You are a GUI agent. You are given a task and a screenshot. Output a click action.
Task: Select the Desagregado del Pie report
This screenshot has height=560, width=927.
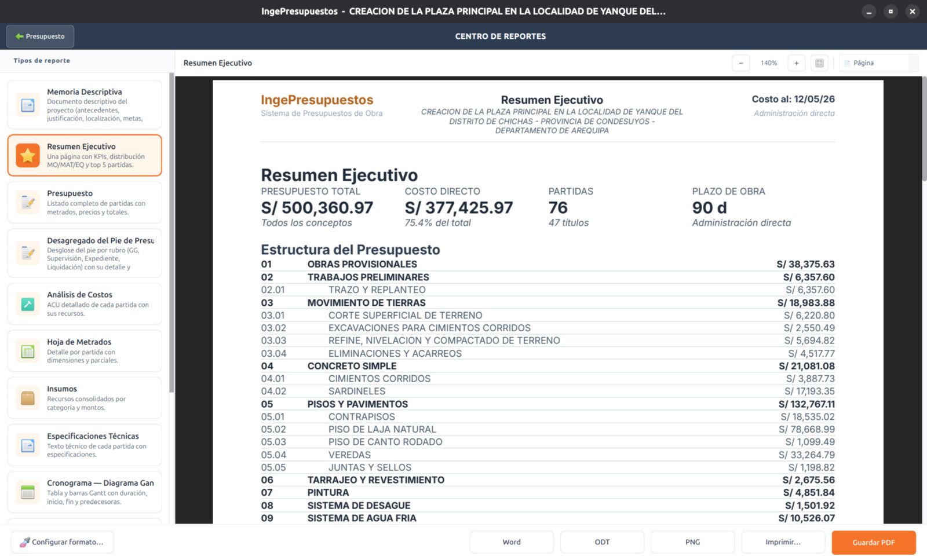(x=85, y=253)
